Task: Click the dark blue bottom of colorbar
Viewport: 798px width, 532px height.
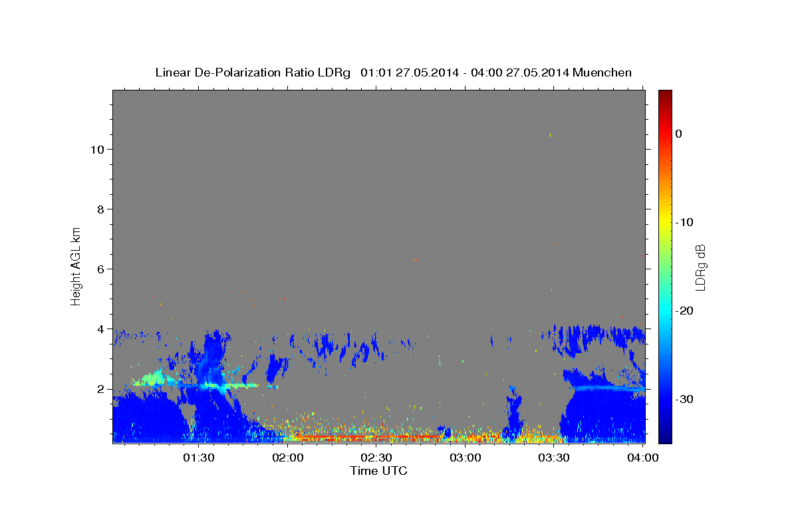Action: (x=665, y=436)
